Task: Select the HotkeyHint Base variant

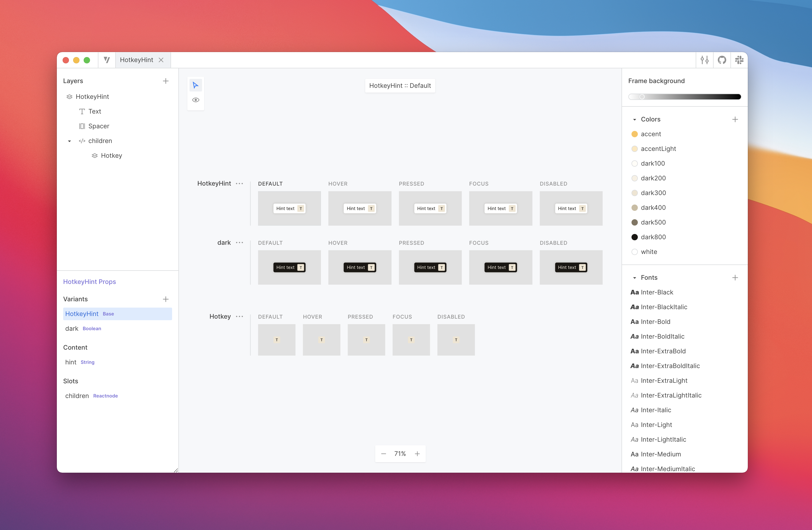Action: pos(117,314)
